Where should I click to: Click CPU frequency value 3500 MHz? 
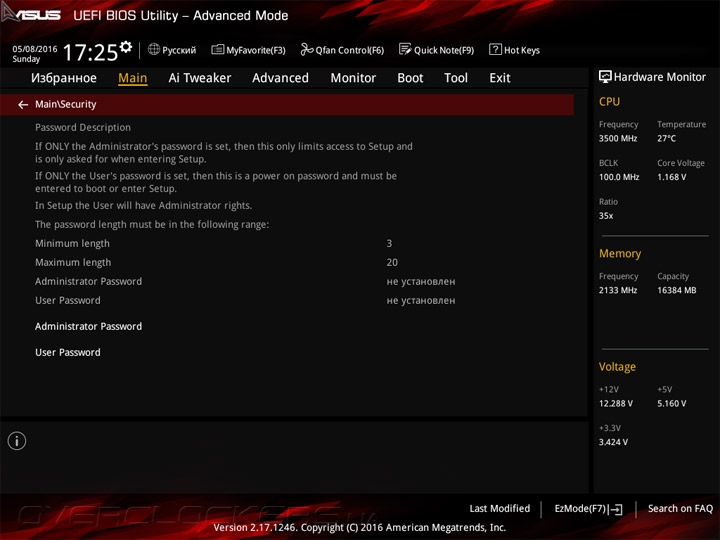pyautogui.click(x=618, y=139)
